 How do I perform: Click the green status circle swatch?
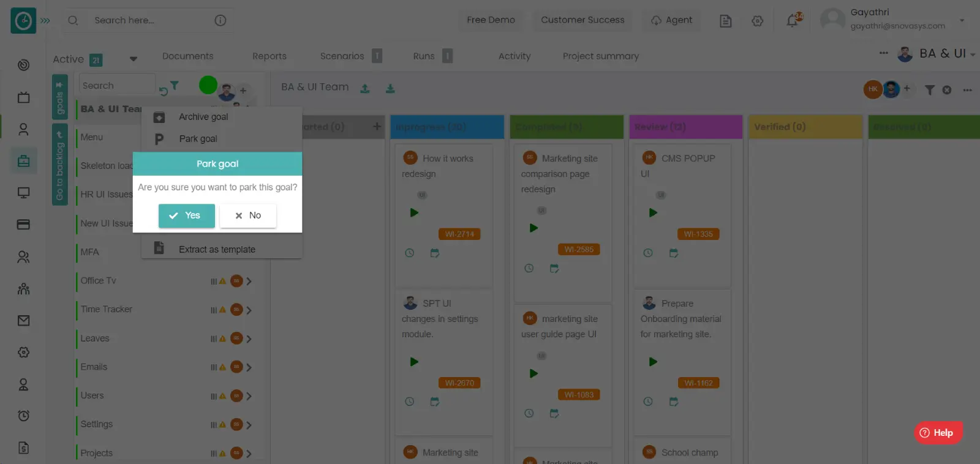click(208, 85)
